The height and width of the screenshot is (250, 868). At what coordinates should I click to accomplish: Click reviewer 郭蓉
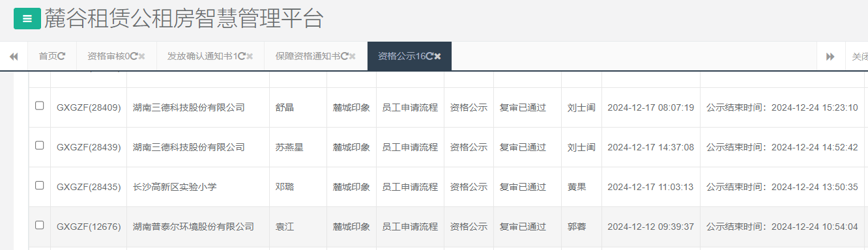click(x=577, y=227)
